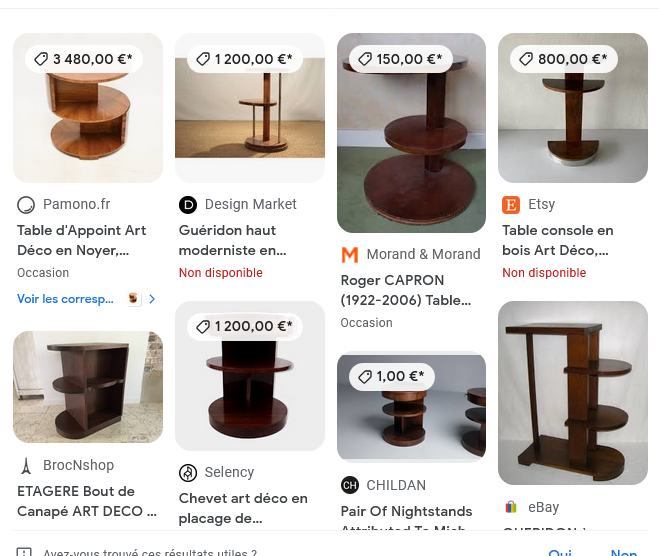Screen dimensions: 659x556
Task: View the Selency chevet art déco image
Action: (250, 376)
